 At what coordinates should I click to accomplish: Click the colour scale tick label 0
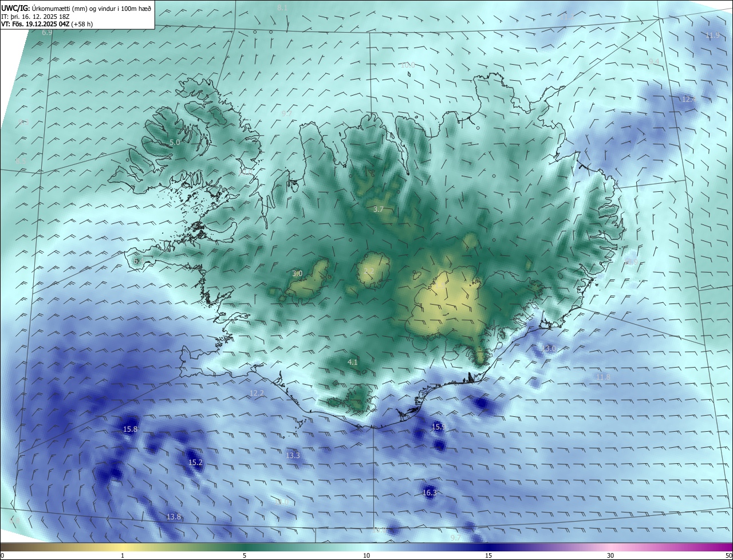(x=2, y=555)
